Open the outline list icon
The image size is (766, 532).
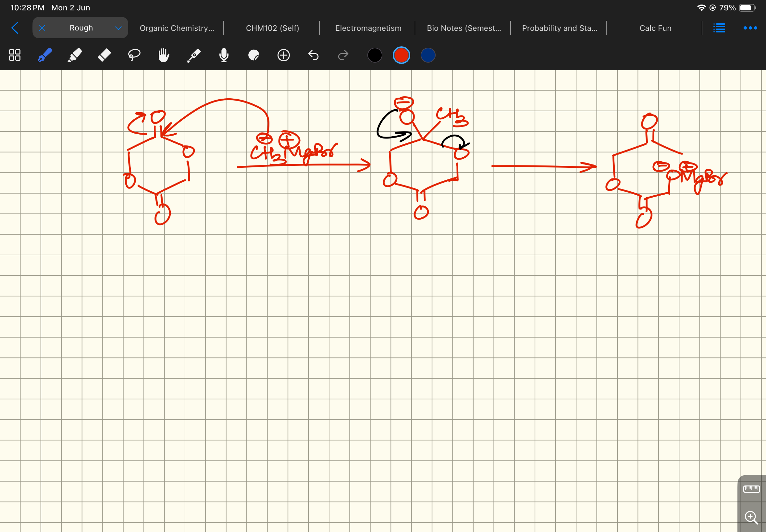719,28
